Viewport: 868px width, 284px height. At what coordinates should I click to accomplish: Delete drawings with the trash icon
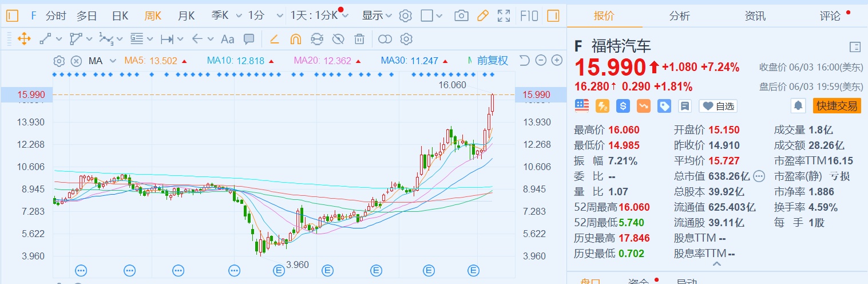click(359, 39)
